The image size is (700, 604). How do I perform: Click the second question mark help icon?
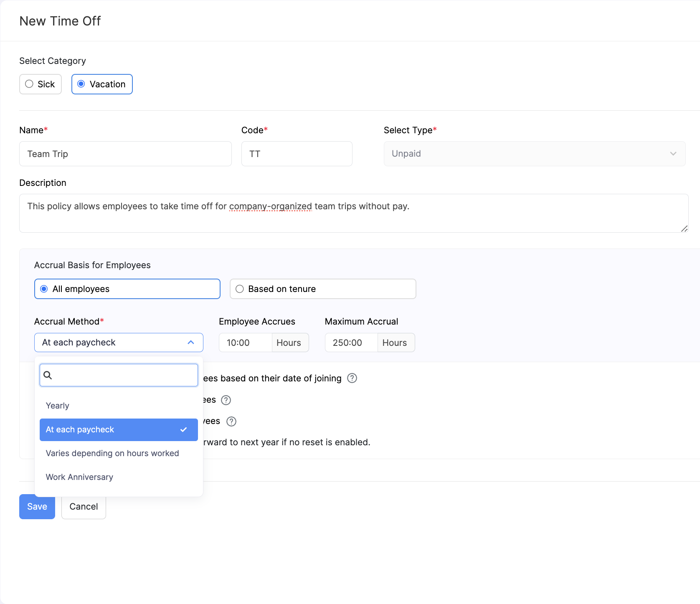pos(226,400)
